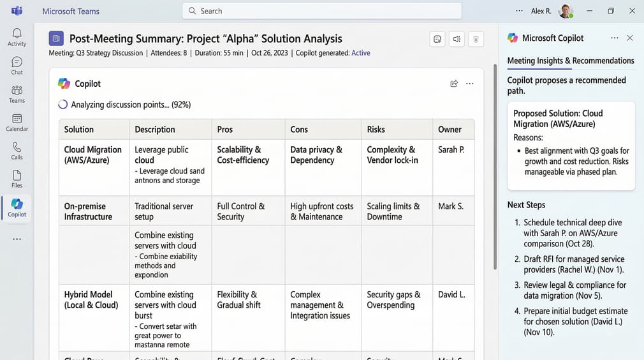The height and width of the screenshot is (360, 644).
Task: Click the share icon in Copilot card
Action: [x=454, y=84]
